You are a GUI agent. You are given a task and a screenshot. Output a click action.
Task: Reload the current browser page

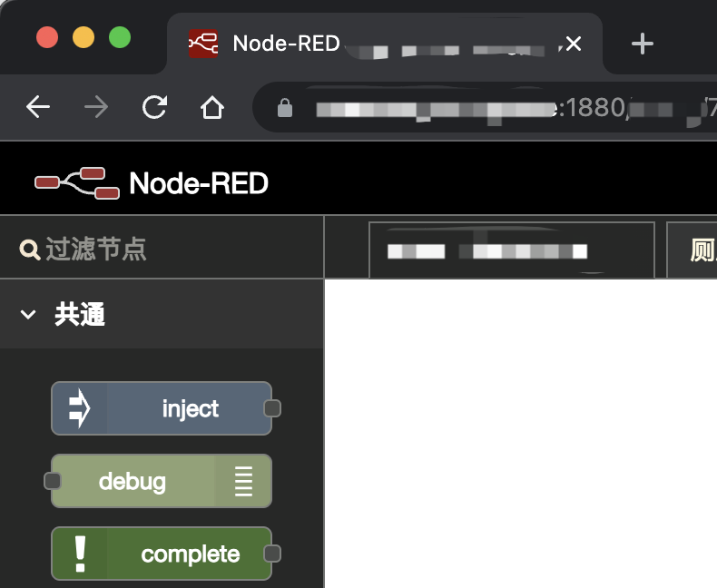click(x=154, y=108)
